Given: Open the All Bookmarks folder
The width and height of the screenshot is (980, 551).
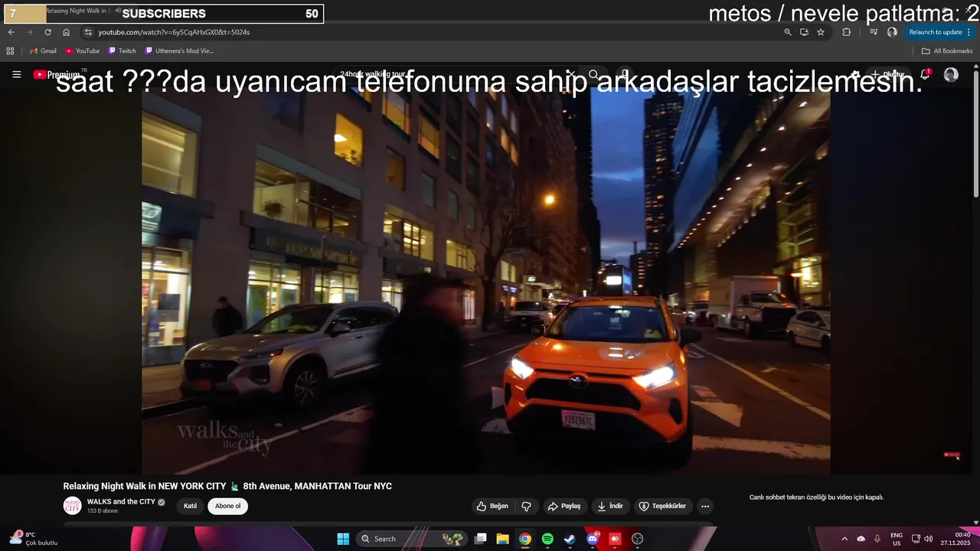Looking at the screenshot, I should coord(947,51).
